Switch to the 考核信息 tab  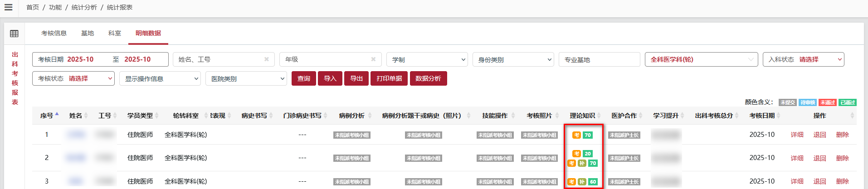click(x=54, y=33)
